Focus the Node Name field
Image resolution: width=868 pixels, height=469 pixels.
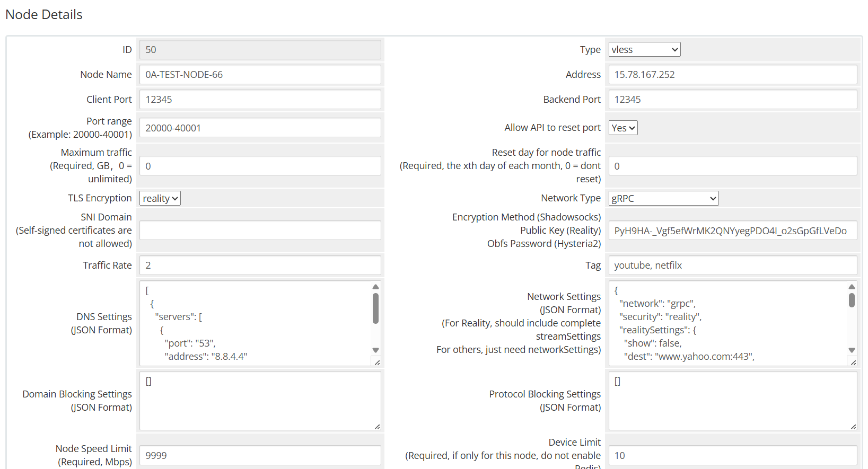click(x=260, y=75)
